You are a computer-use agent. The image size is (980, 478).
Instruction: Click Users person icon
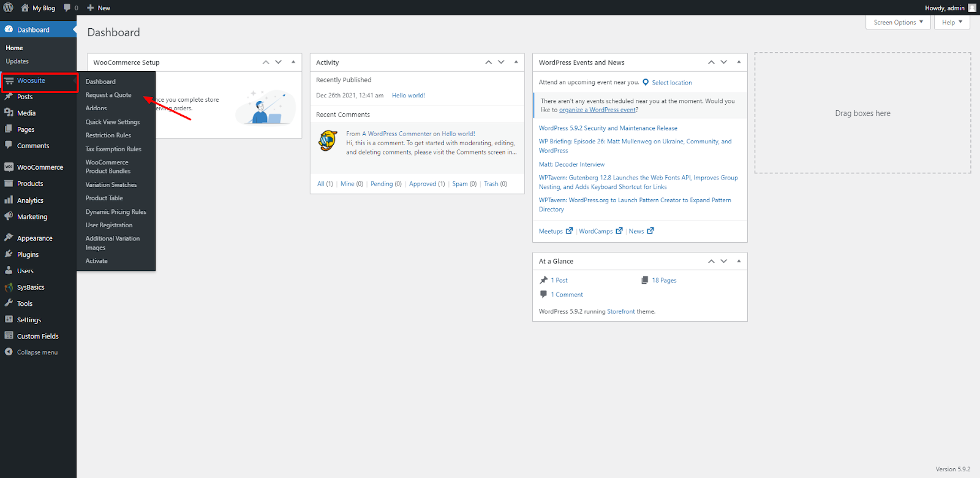9,270
